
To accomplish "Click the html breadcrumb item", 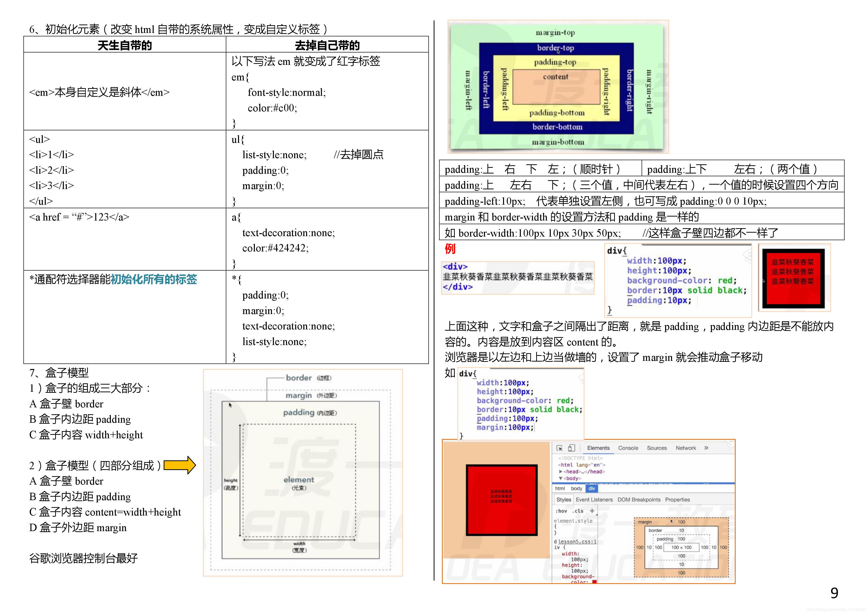I will click(x=560, y=489).
